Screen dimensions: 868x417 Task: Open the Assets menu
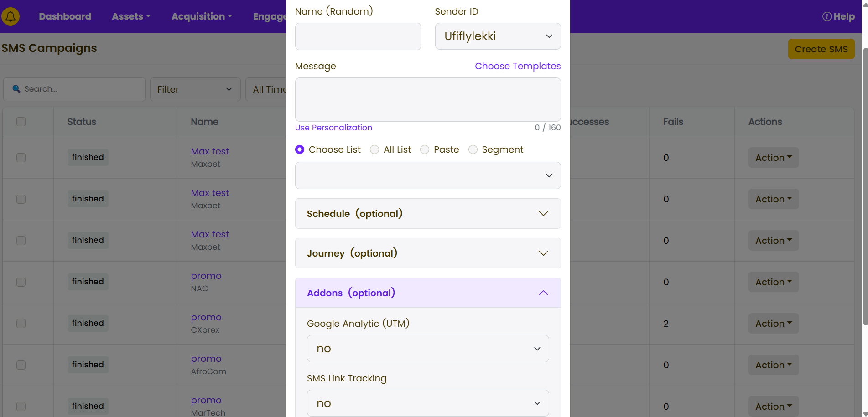[x=131, y=16]
